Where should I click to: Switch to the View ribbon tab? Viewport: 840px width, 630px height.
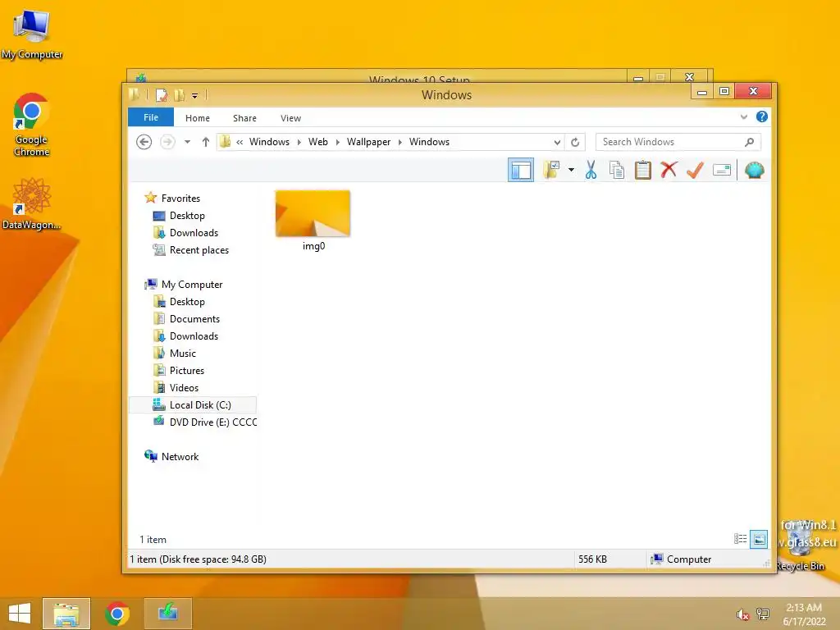291,118
